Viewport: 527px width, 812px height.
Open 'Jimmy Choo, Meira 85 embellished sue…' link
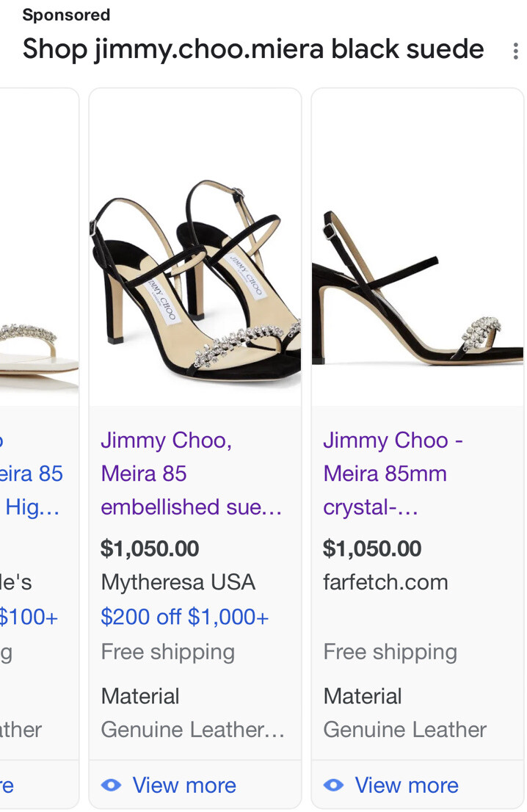click(x=191, y=474)
